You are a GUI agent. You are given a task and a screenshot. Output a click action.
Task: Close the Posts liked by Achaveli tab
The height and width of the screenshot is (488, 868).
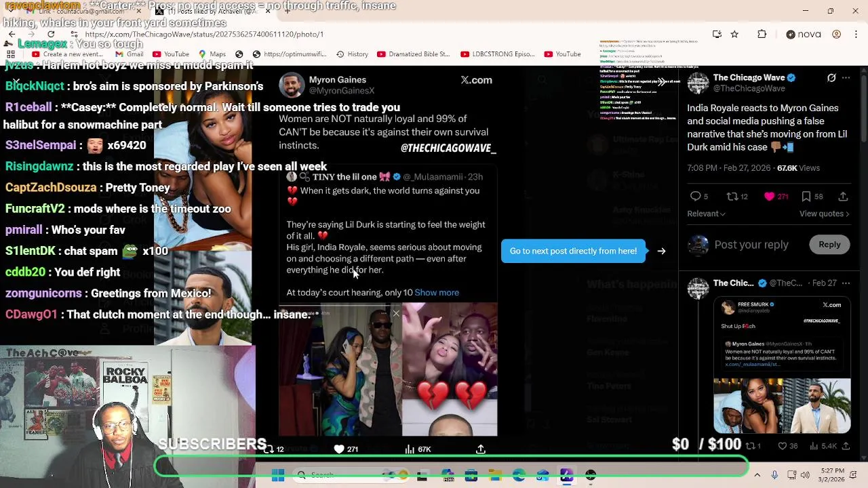coord(268,11)
